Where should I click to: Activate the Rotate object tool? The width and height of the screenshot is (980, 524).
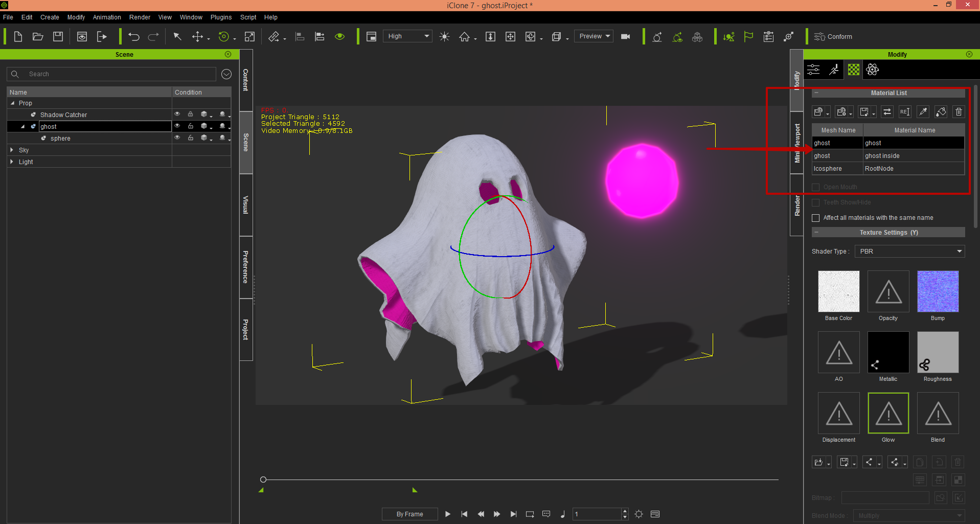point(223,36)
